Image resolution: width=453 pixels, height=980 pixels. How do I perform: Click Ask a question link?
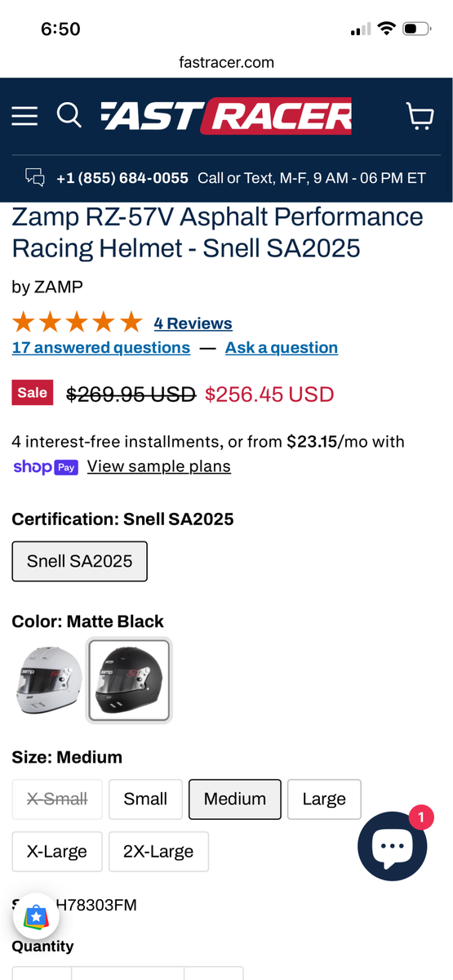(x=282, y=348)
